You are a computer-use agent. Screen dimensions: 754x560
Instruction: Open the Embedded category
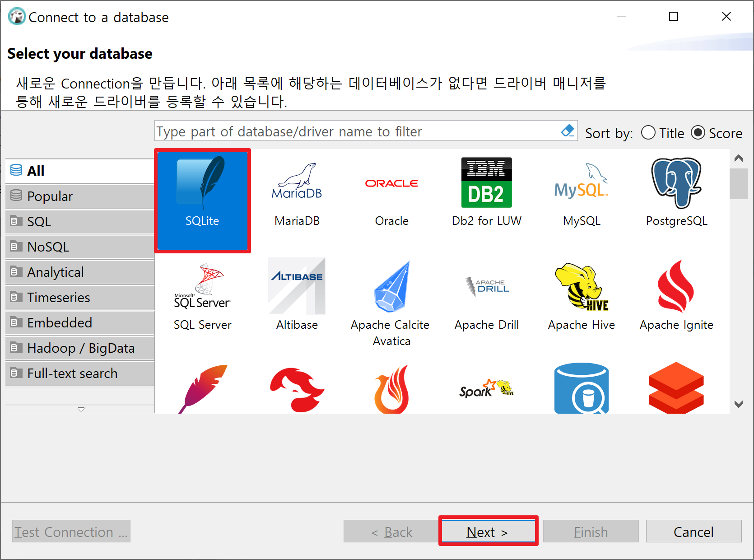tap(59, 322)
